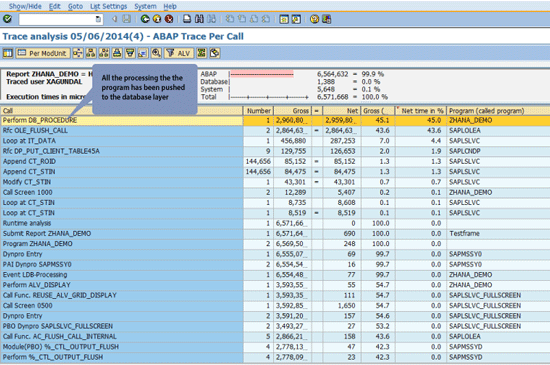Click the magnifying glass details icon
The width and height of the screenshot is (550, 365).
pos(156,53)
